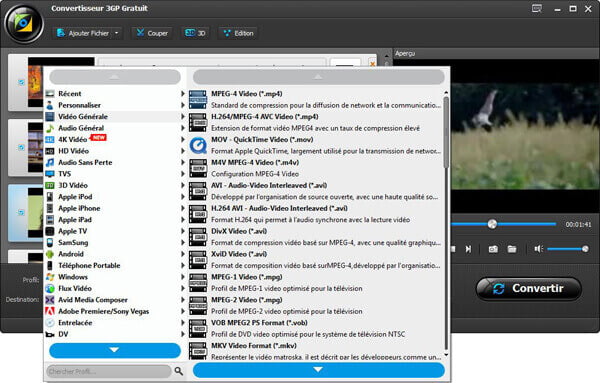600x383 pixels.
Task: Click the profile search magnifier icon
Action: (179, 371)
